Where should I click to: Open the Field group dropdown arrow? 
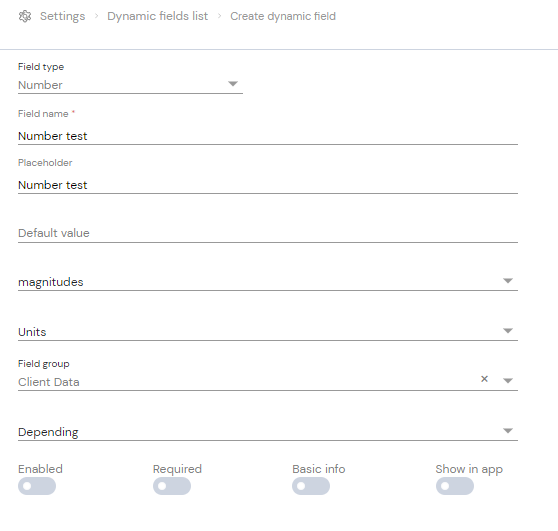[x=508, y=381]
